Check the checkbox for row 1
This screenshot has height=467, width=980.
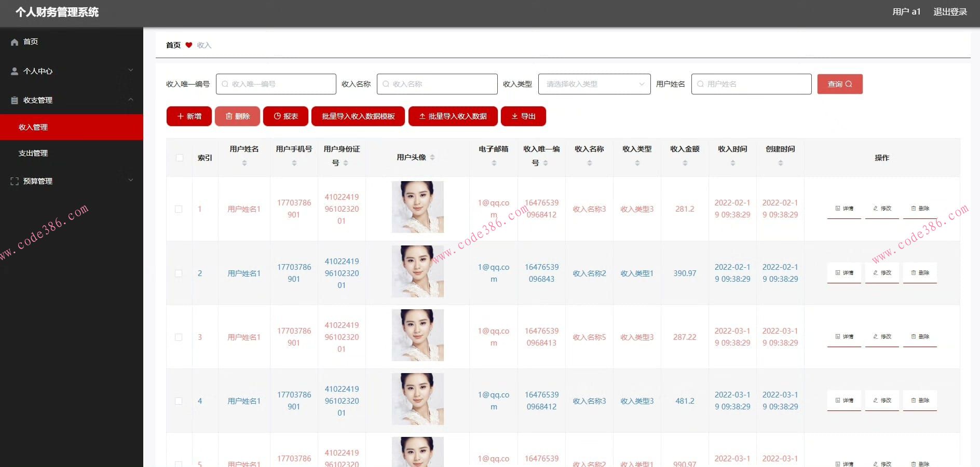(x=179, y=209)
